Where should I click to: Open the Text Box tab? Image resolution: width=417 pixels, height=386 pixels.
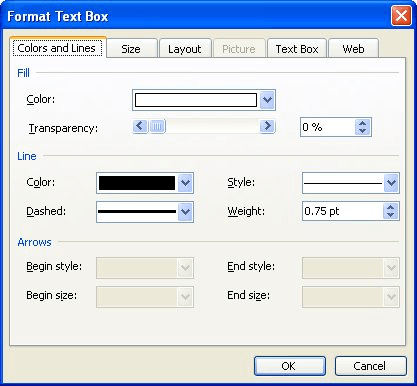pyautogui.click(x=297, y=49)
